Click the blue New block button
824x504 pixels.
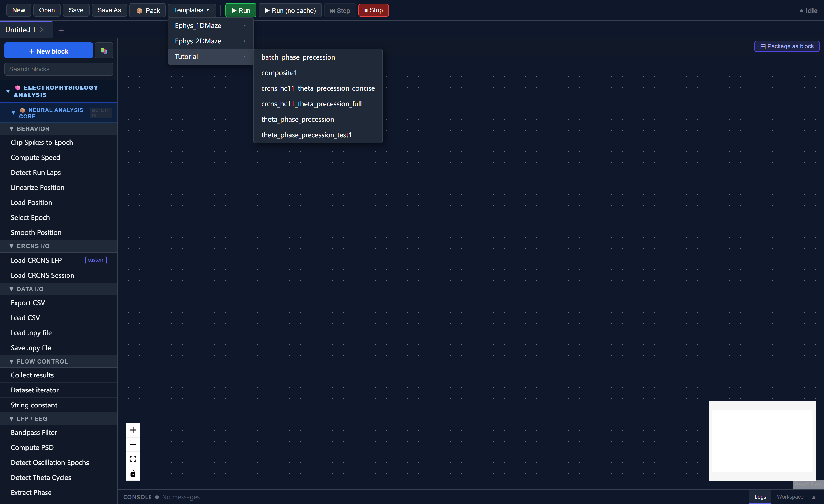point(49,51)
